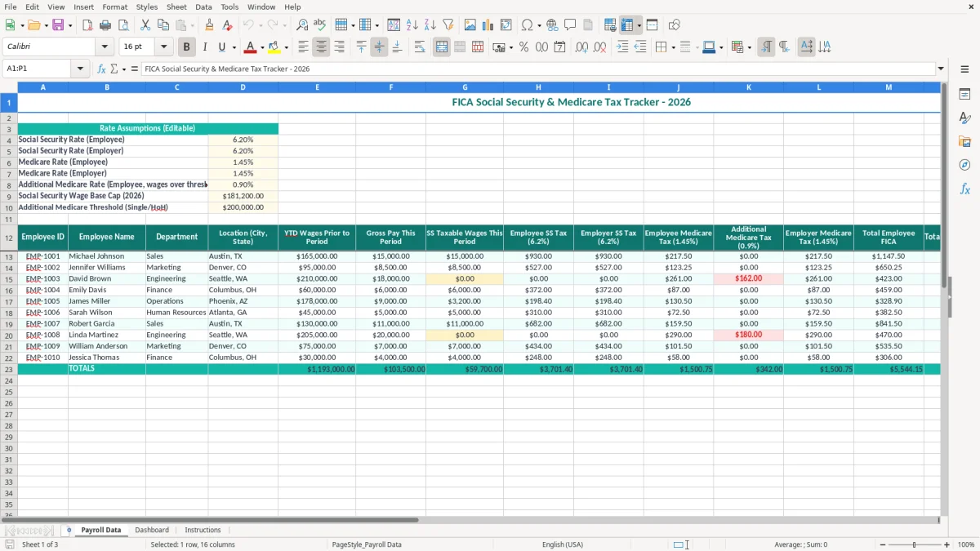
Task: Switch to the Instructions sheet tab
Action: [x=203, y=530]
